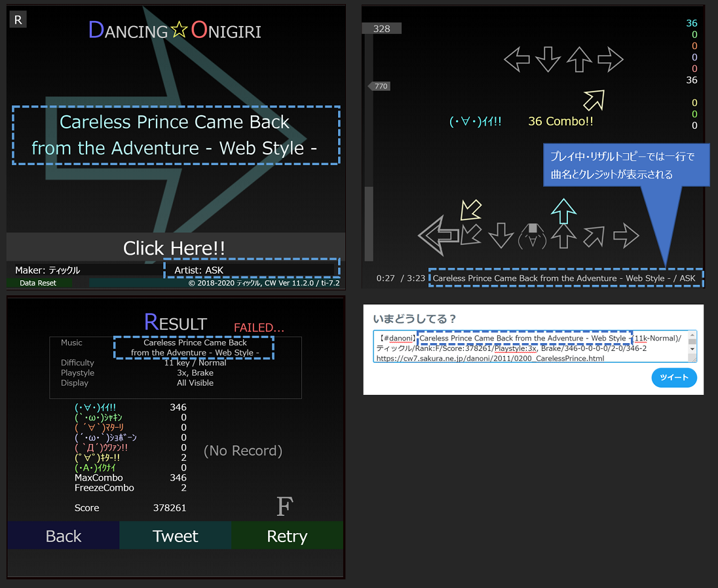Screen dimensions: 718x588
Task: Click the blue ツイート post button
Action: pos(674,378)
